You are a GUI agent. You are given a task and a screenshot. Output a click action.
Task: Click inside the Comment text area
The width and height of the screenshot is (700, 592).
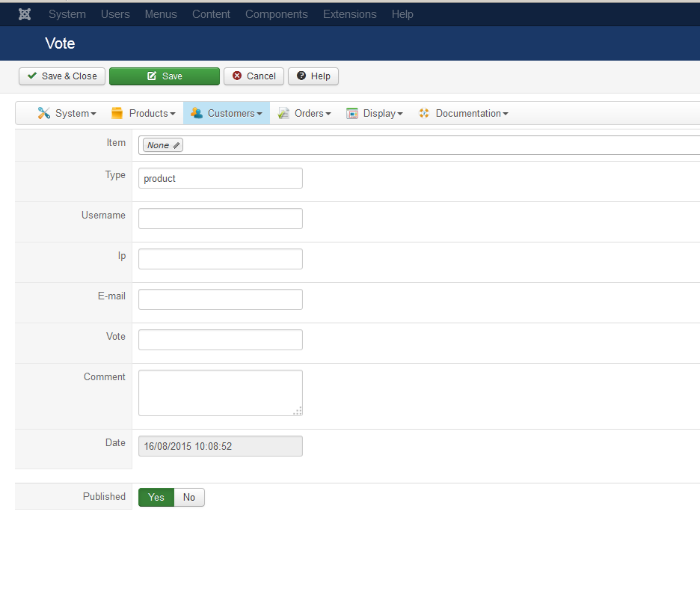(221, 392)
